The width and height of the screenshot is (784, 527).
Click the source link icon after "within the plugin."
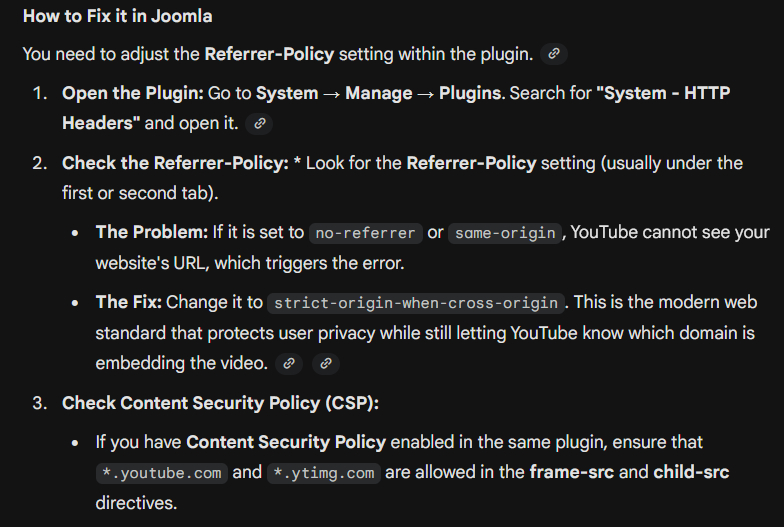pyautogui.click(x=553, y=54)
